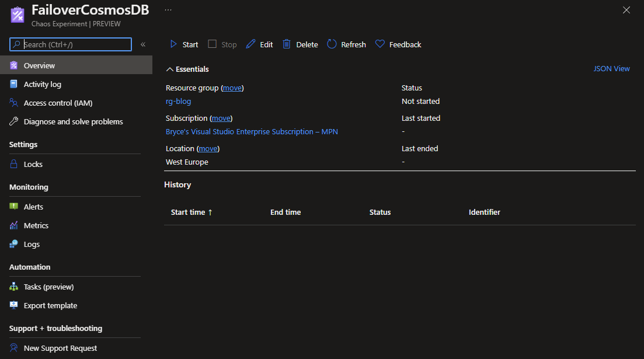Open the ellipsis more options menu
The height and width of the screenshot is (359, 644).
click(x=168, y=11)
